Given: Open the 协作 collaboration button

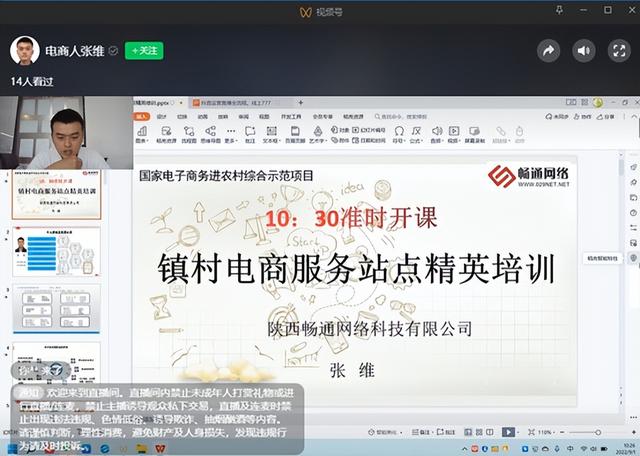Looking at the screenshot, I should coord(582,117).
